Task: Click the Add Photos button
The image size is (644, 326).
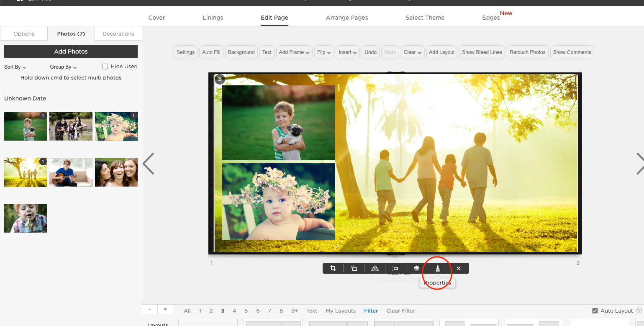Action: coord(71,51)
